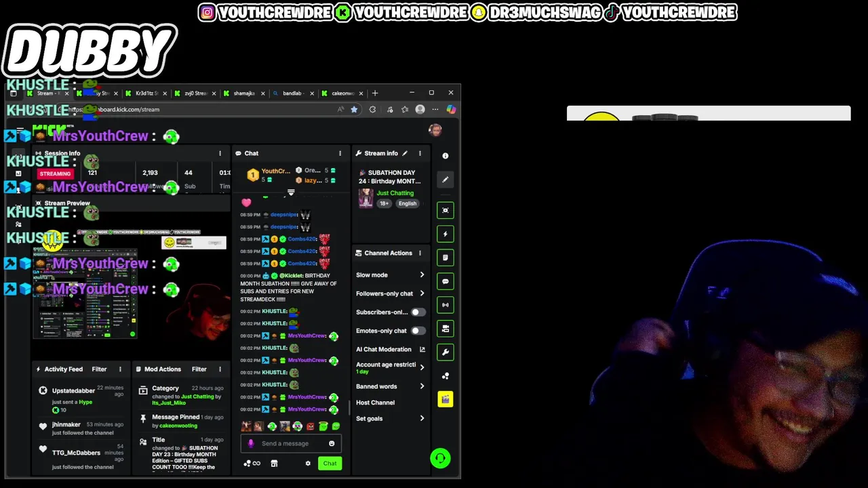This screenshot has width=868, height=488.
Task: Click the lightning bolt icon in the right sidebar
Action: [446, 234]
